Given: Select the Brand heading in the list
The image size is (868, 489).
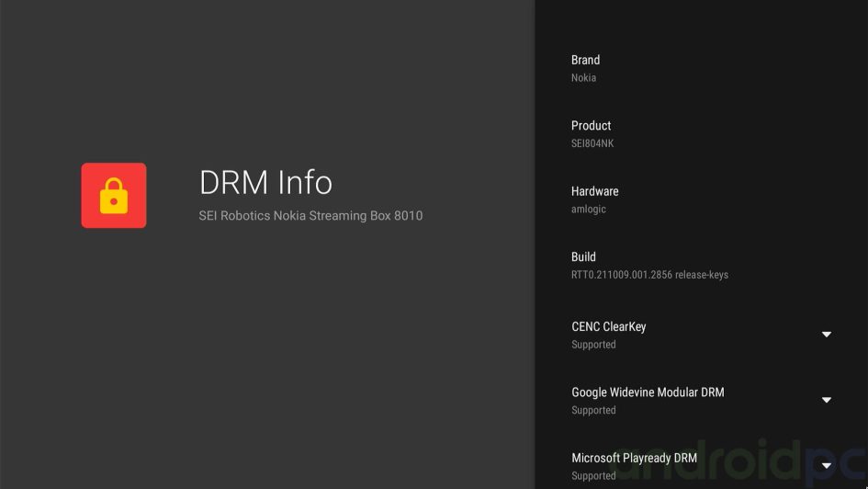Looking at the screenshot, I should [x=585, y=60].
